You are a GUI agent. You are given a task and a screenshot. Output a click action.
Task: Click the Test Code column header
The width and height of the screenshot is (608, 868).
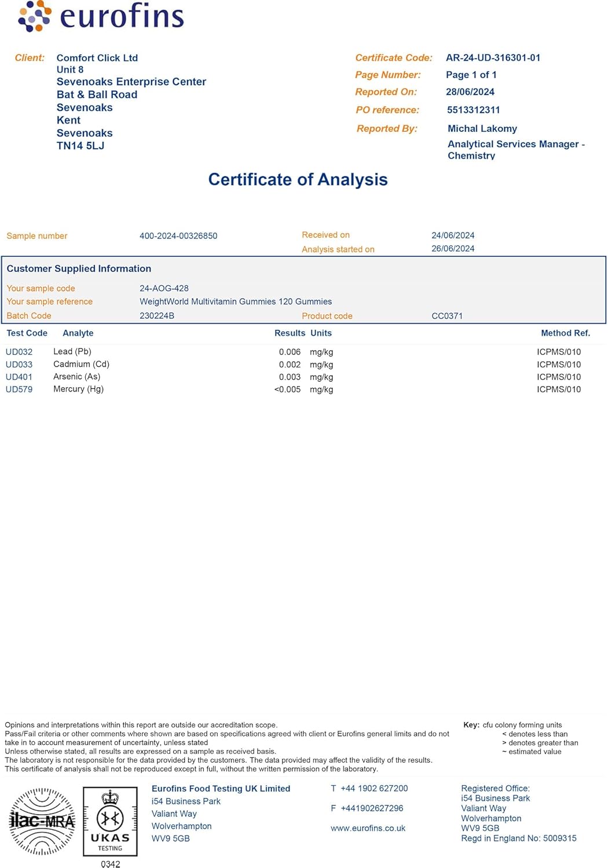tap(27, 333)
